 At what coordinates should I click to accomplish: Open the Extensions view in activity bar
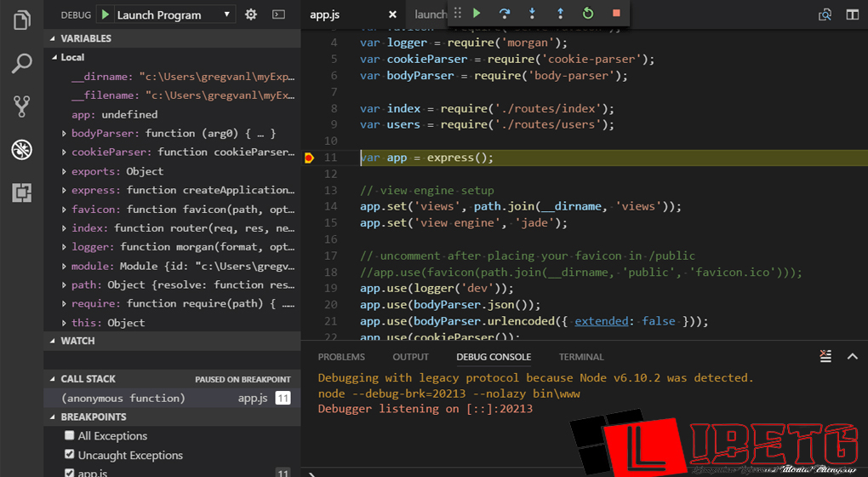(x=21, y=193)
